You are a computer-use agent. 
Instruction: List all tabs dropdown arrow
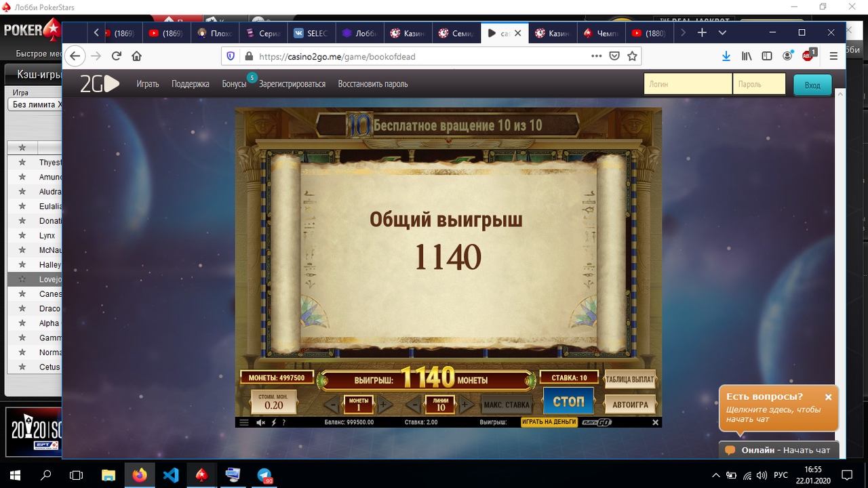pyautogui.click(x=722, y=33)
